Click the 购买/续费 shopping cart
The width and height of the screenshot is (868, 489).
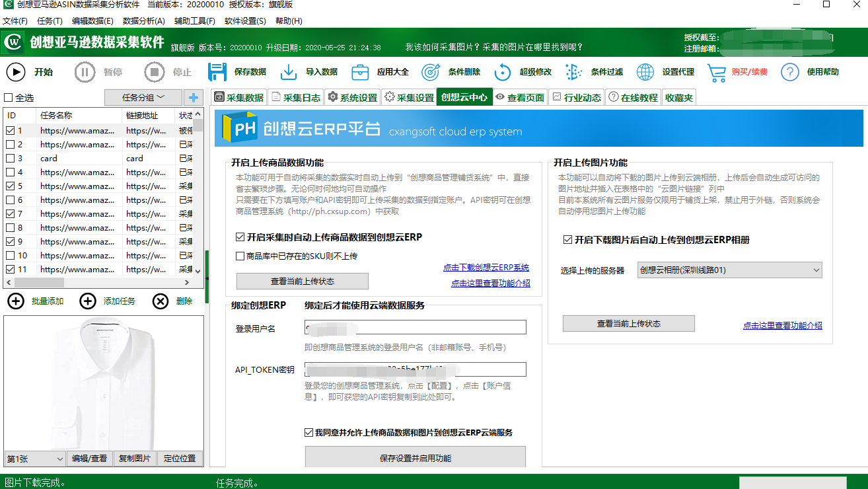pos(717,72)
